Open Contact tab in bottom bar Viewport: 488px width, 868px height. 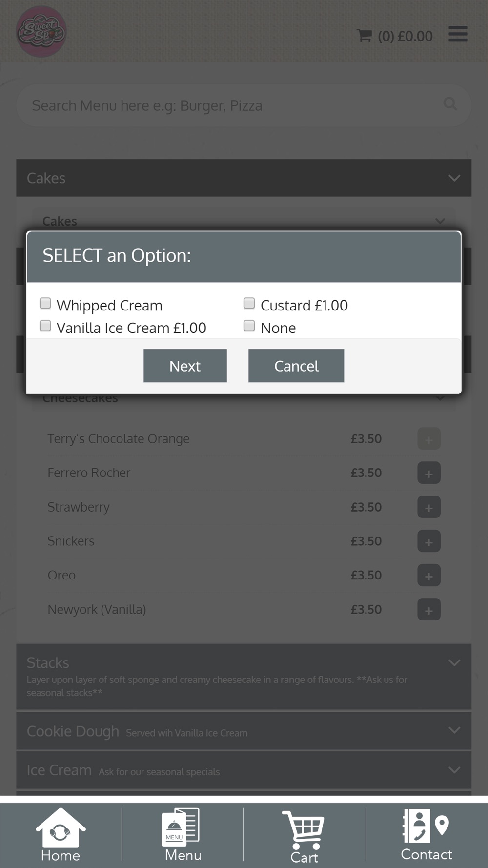click(427, 835)
